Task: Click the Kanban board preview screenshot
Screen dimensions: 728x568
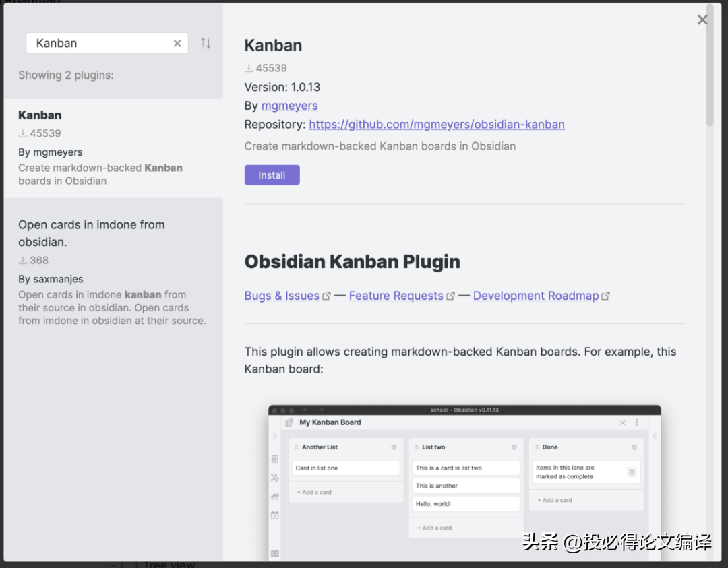Action: (464, 482)
